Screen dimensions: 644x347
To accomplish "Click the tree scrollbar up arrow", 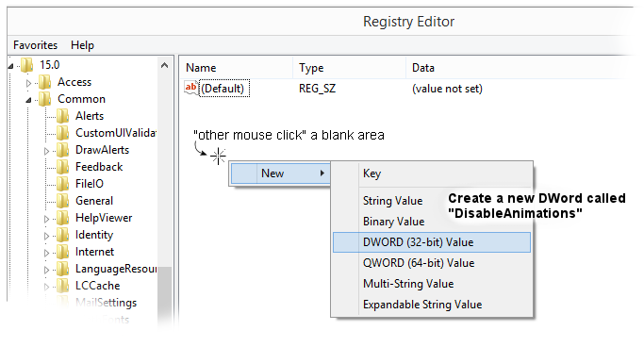I will 165,65.
